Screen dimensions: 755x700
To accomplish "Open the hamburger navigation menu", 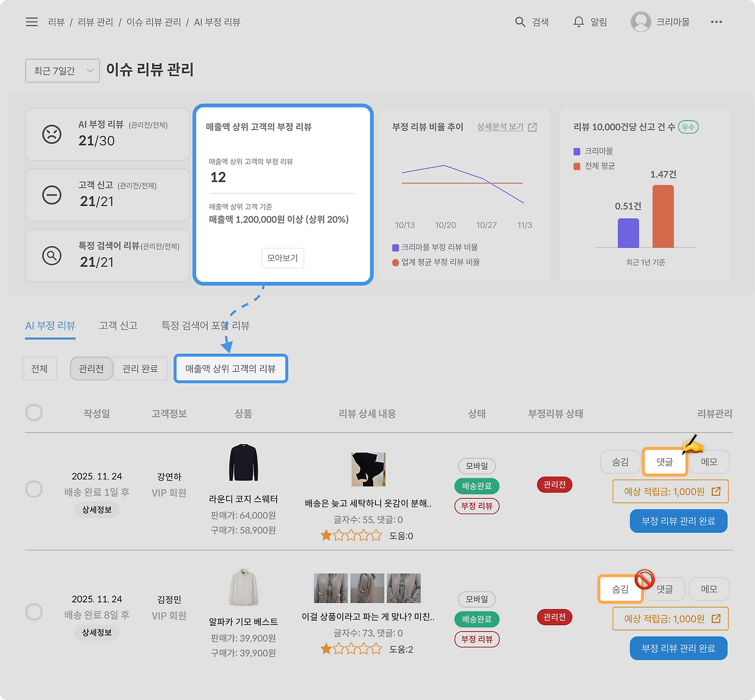I will [31, 22].
